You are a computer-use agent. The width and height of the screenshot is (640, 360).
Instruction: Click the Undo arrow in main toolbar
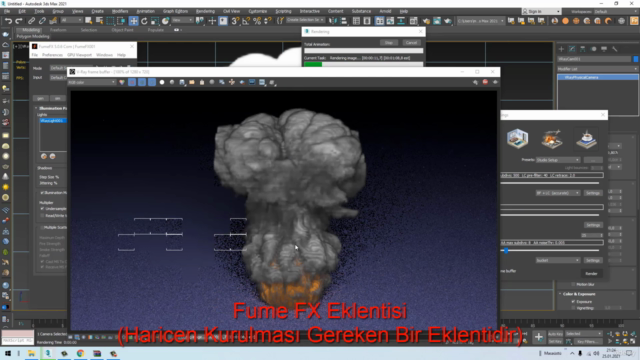click(x=8, y=21)
